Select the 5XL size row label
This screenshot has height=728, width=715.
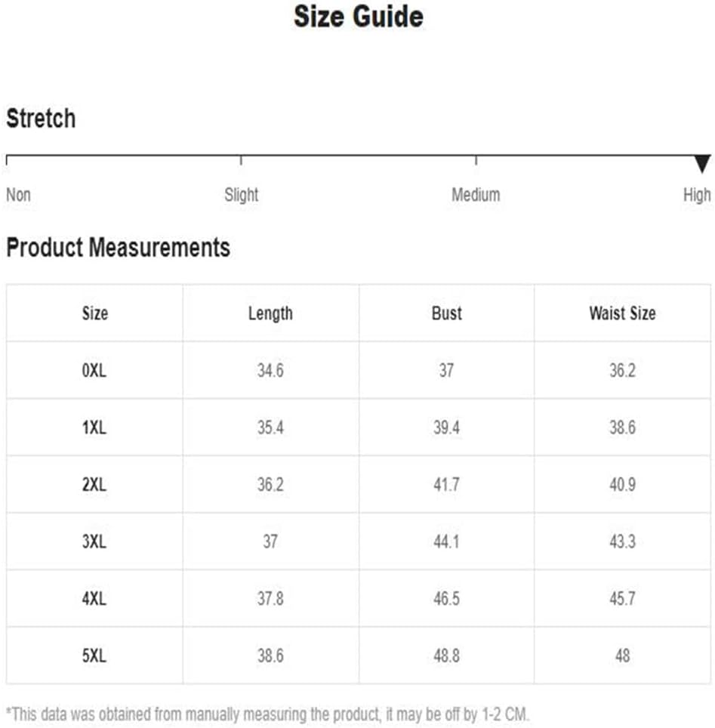click(x=94, y=656)
